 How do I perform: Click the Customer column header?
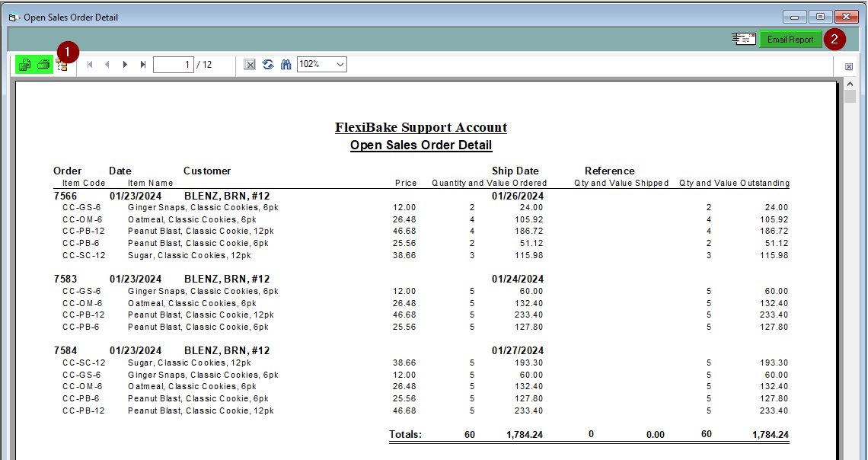[x=207, y=171]
